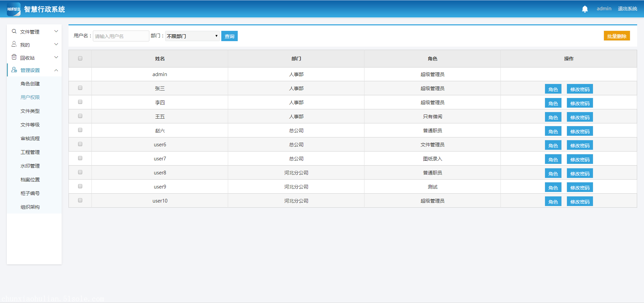This screenshot has width=644, height=303.
Task: Click the person icon beside 我的
Action: tap(14, 44)
